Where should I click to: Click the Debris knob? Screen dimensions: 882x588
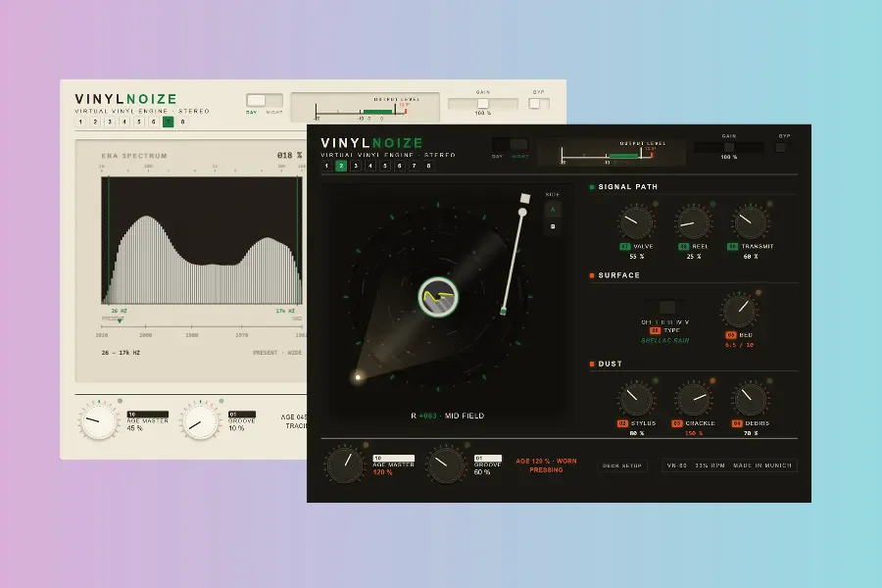point(751,399)
